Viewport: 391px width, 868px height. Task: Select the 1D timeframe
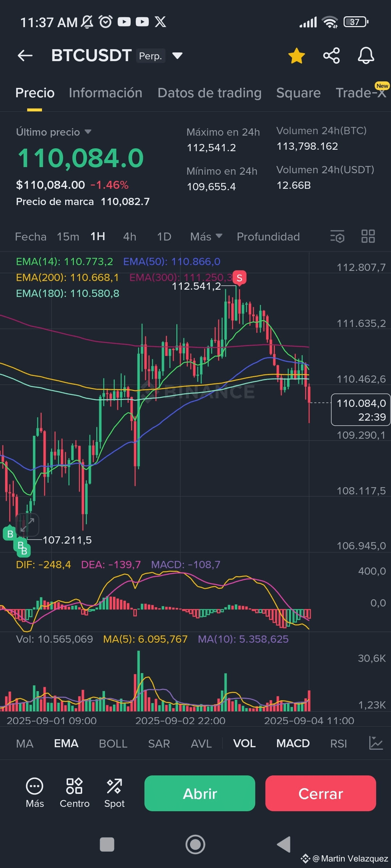pos(164,237)
